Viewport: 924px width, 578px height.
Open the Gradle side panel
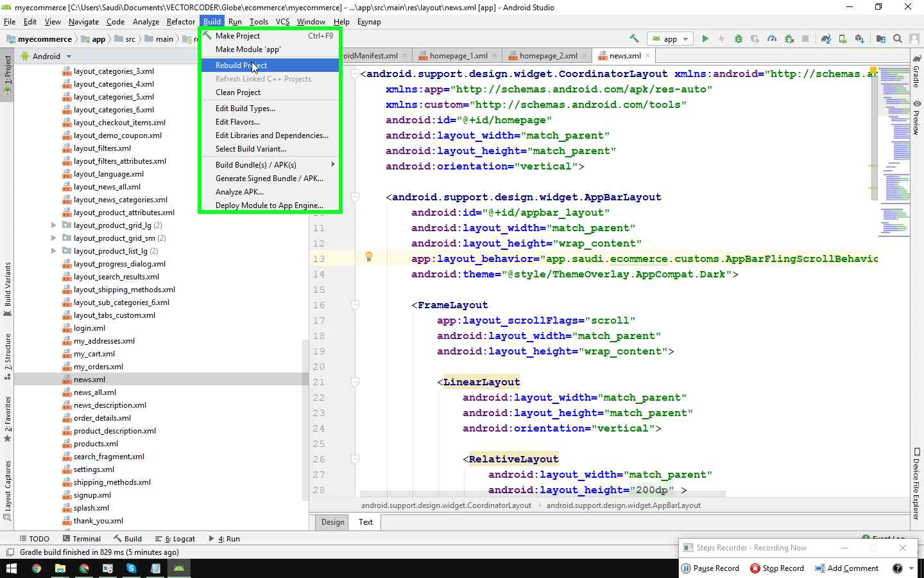(x=917, y=71)
